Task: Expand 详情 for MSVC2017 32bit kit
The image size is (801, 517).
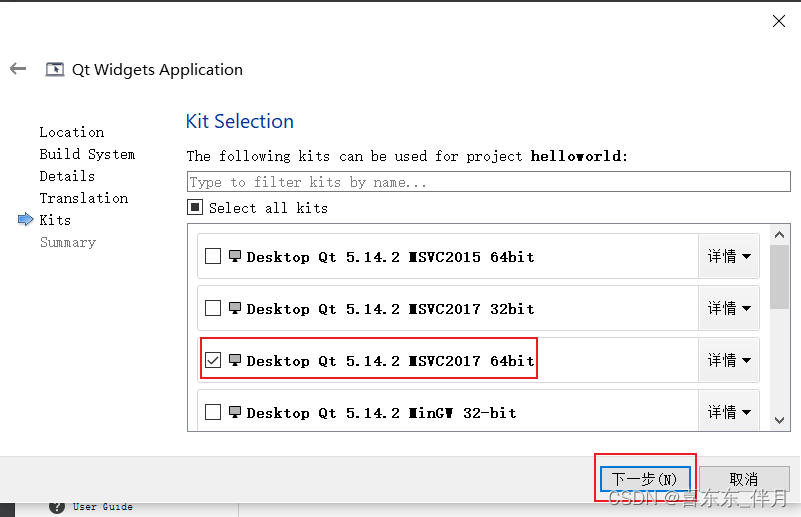Action: (729, 308)
